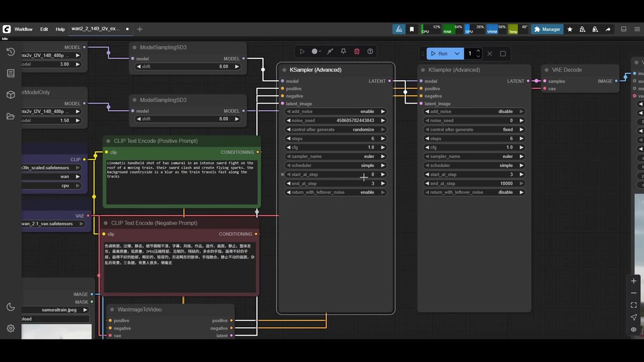
Task: Decrease end_at_step value in selected KSampler
Action: coord(289,183)
